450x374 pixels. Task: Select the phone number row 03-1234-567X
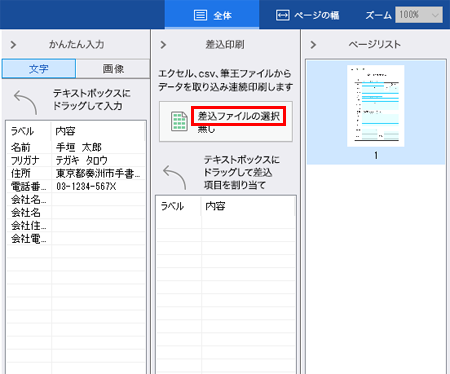point(76,186)
